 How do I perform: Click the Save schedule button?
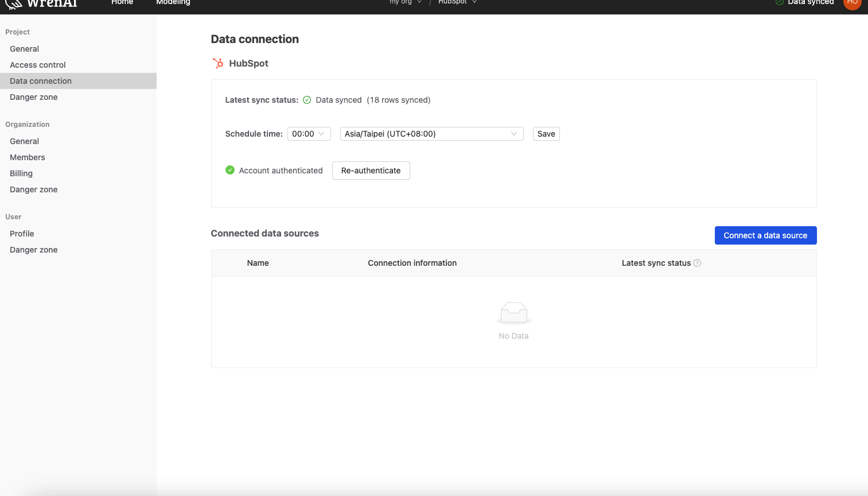pyautogui.click(x=546, y=134)
